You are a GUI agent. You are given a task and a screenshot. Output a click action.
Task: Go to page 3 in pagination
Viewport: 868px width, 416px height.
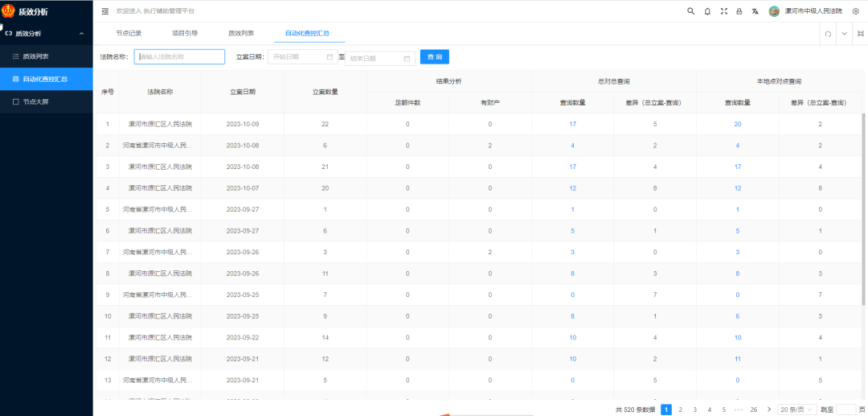point(694,410)
